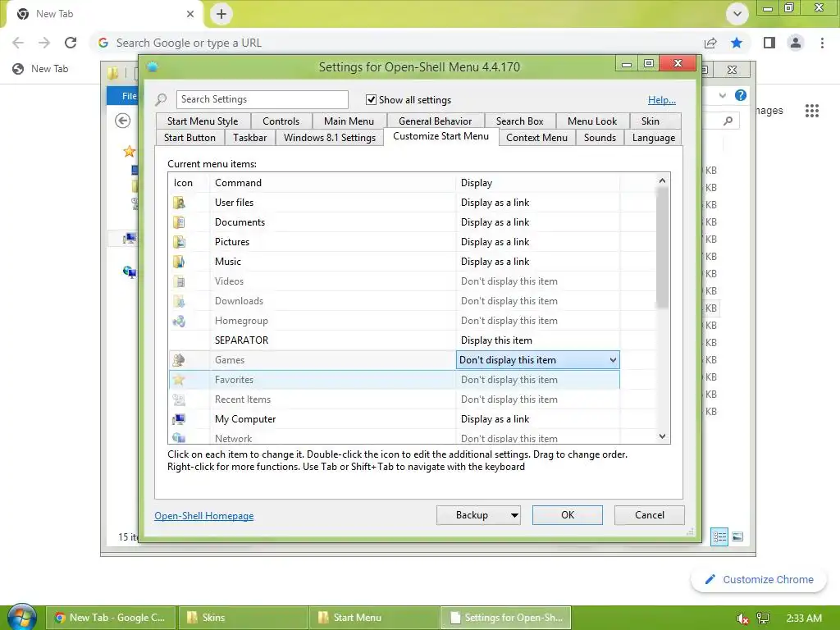Open the Open-Shell Homepage link
This screenshot has width=840, height=630.
204,516
